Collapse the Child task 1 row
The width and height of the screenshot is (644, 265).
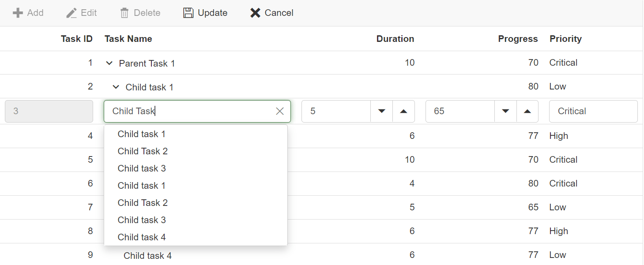click(116, 87)
